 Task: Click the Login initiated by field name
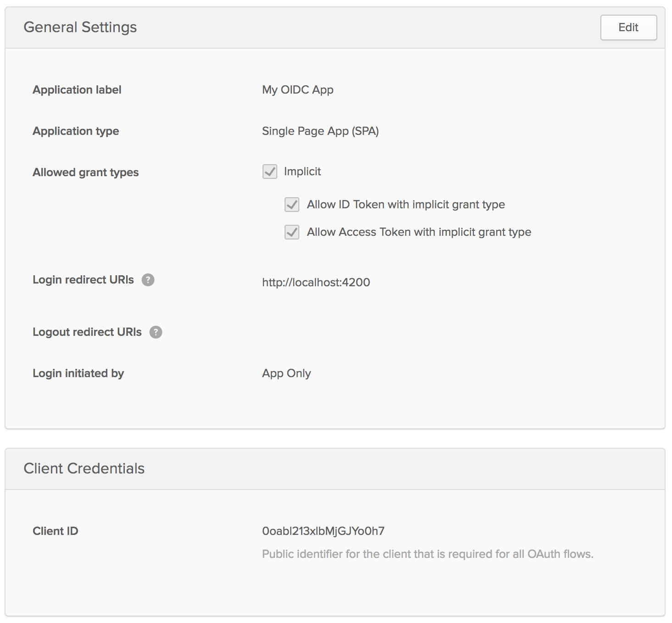78,373
